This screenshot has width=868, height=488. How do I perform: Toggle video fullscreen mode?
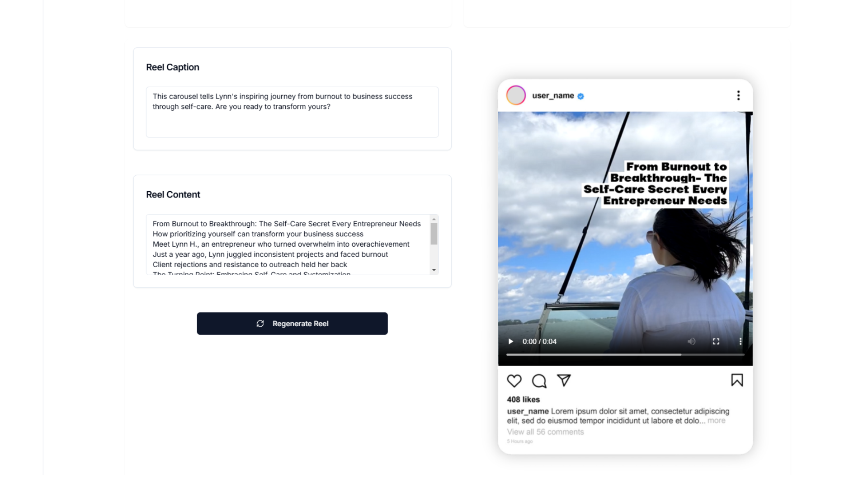(716, 342)
